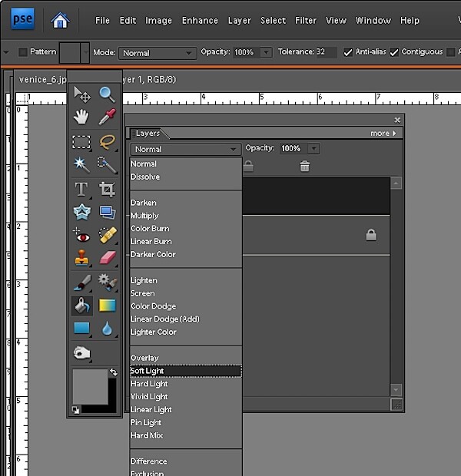This screenshot has width=461, height=476.
Task: Select the Clone Stamp tool
Action: click(x=81, y=258)
